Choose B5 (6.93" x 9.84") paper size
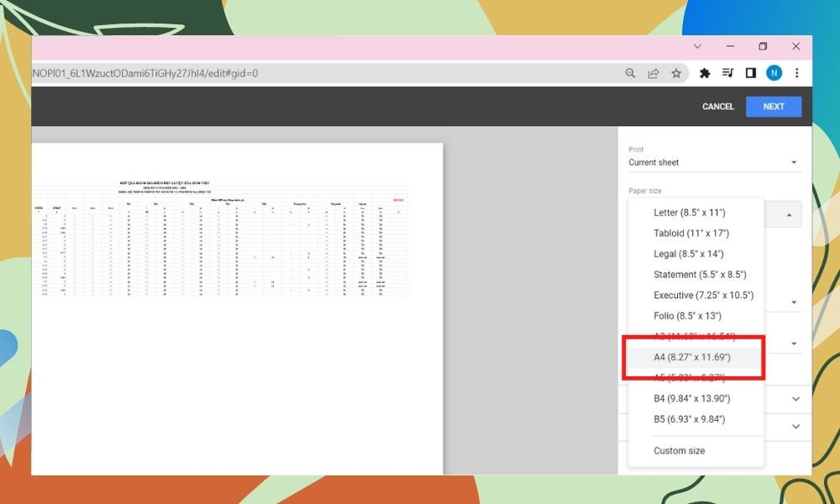The image size is (840, 504). click(x=689, y=418)
